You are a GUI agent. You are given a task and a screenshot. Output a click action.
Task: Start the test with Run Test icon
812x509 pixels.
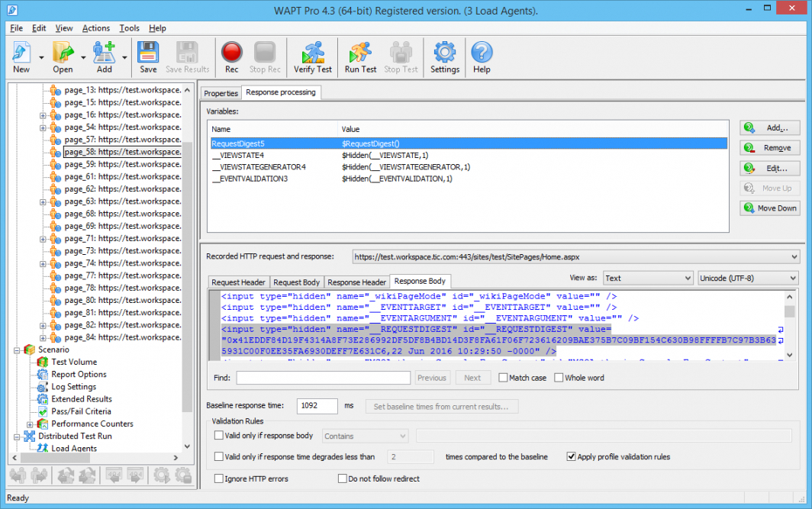[x=360, y=53]
